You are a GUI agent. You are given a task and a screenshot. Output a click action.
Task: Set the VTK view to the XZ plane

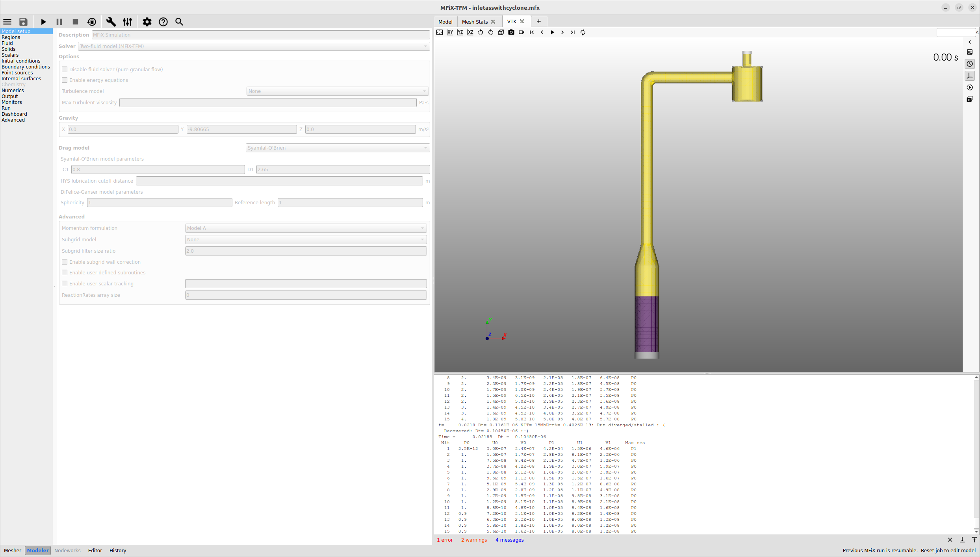pos(470,32)
